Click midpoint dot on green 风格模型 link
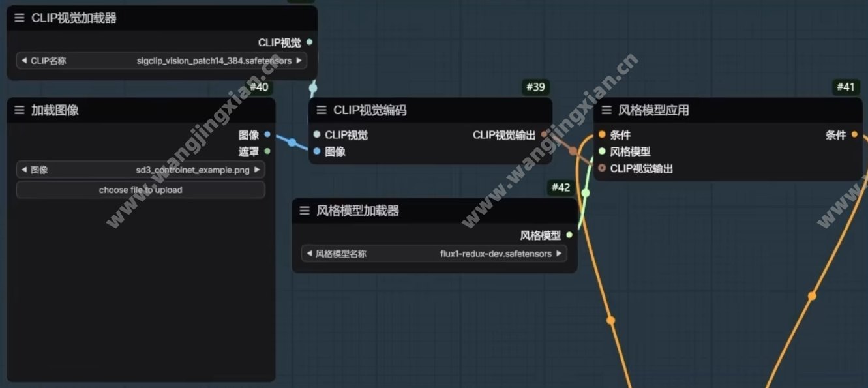 click(586, 193)
